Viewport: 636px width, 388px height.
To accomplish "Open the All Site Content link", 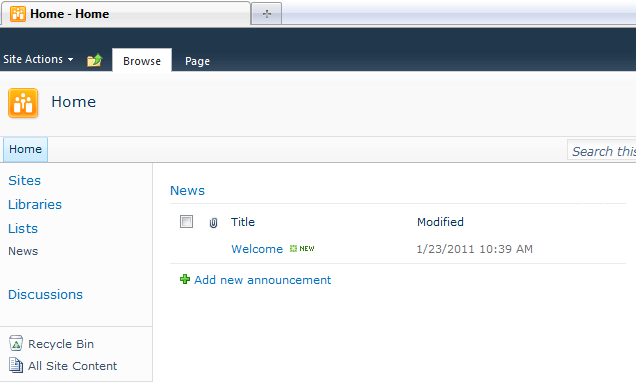I will point(73,366).
